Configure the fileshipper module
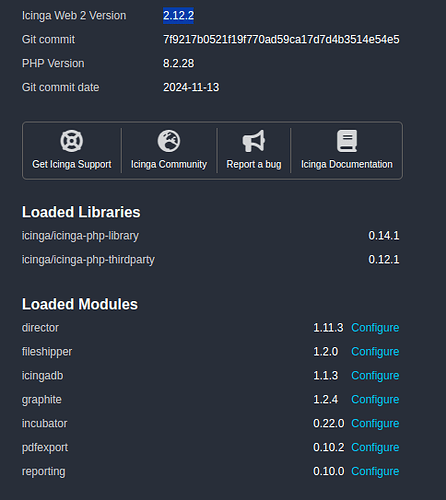Viewport: 446px width, 500px height. (x=375, y=352)
